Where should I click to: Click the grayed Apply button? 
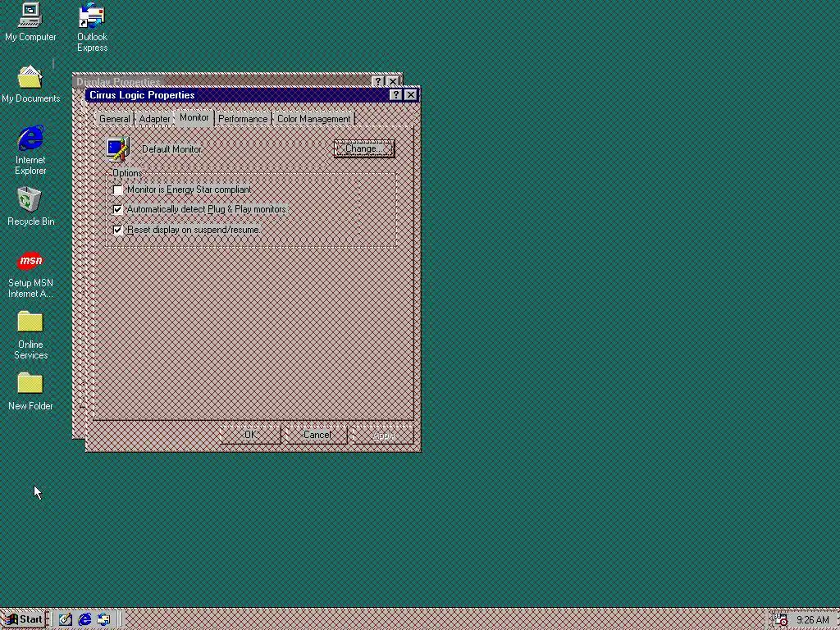point(383,435)
